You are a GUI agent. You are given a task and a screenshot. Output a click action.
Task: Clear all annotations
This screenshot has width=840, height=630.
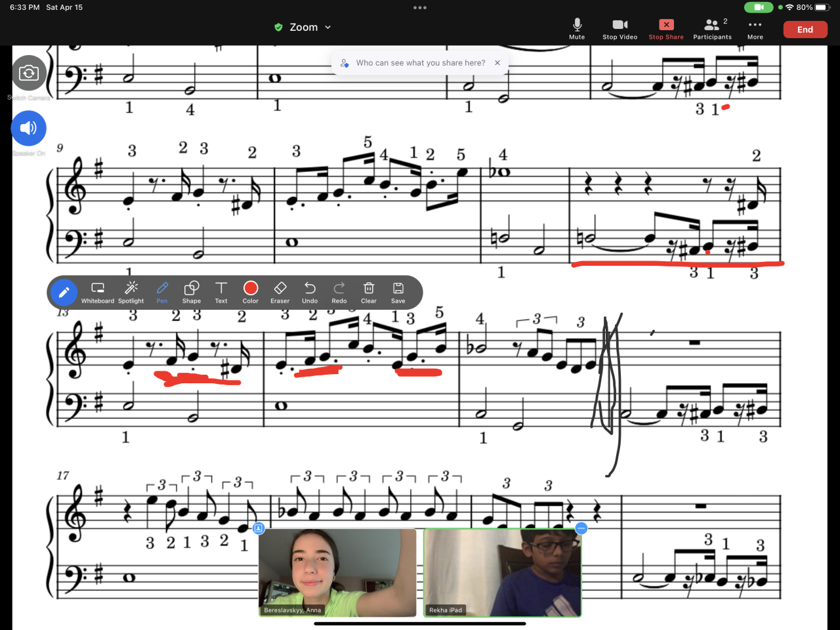coord(369,293)
